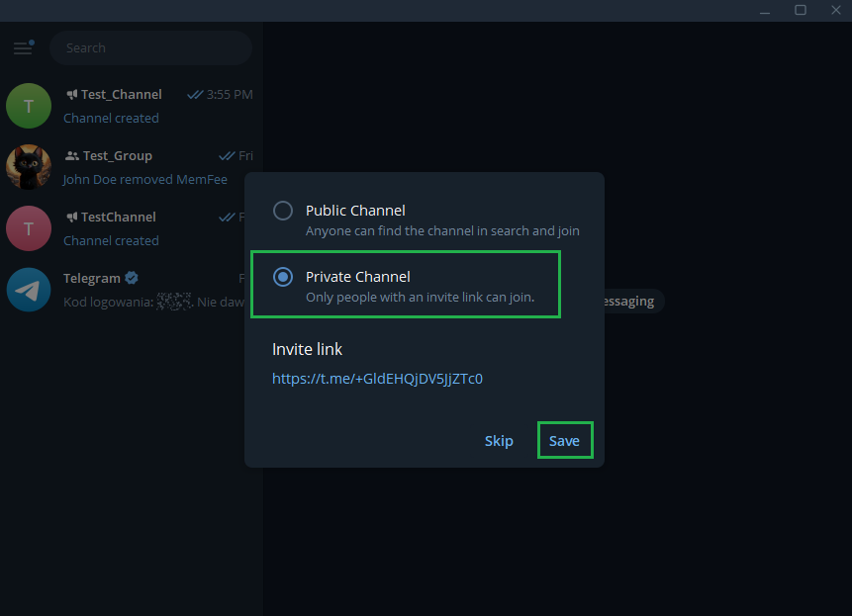Save the channel type settings
The width and height of the screenshot is (852, 616).
coord(564,441)
